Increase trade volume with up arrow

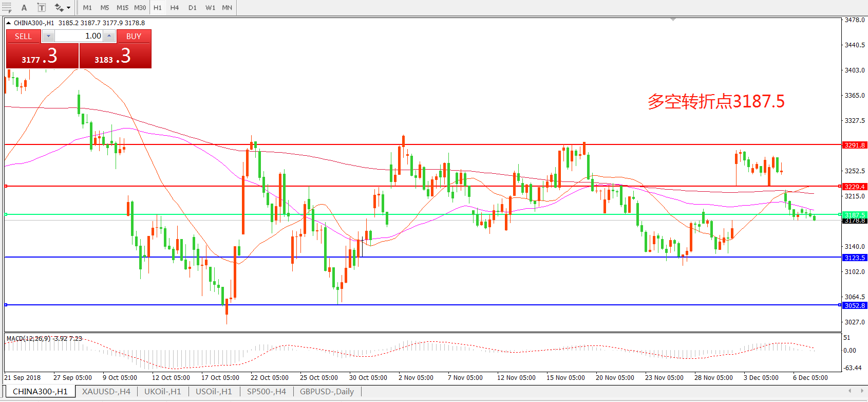tap(109, 36)
